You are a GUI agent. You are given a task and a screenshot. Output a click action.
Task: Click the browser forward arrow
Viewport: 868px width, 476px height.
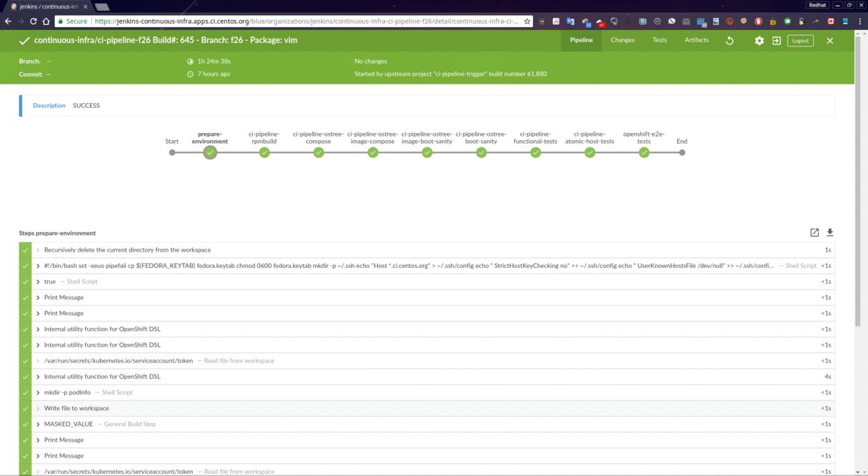21,21
